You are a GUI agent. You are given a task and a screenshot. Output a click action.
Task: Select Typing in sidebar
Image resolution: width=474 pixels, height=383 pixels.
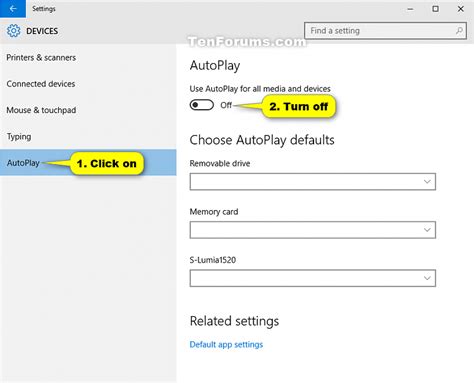pos(88,136)
